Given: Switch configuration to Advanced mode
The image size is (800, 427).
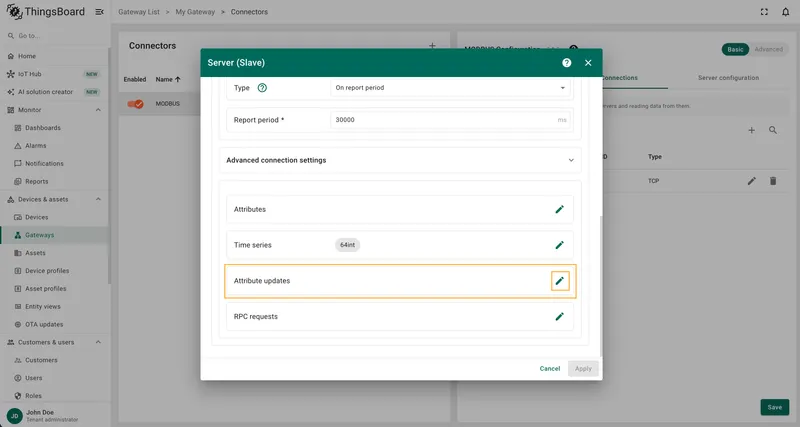Looking at the screenshot, I should 768,49.
